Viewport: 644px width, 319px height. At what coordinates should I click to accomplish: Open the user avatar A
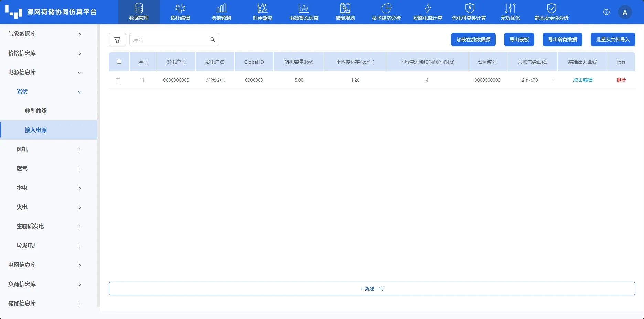click(x=625, y=12)
